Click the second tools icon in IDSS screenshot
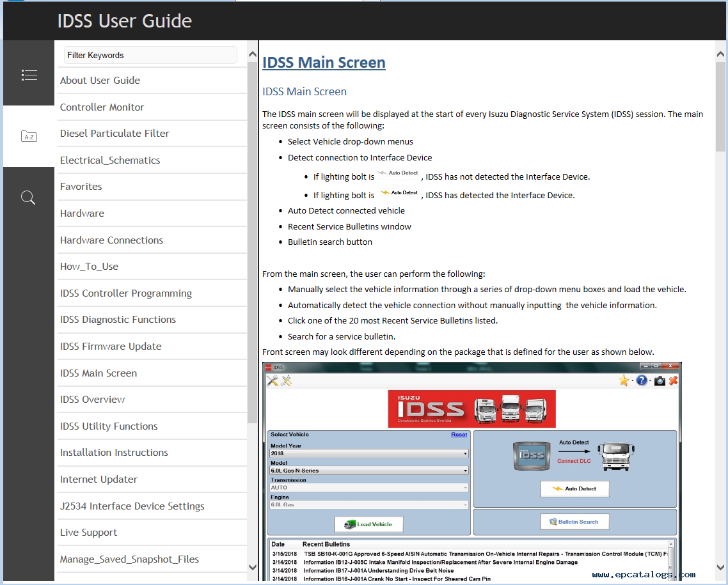 click(x=287, y=381)
